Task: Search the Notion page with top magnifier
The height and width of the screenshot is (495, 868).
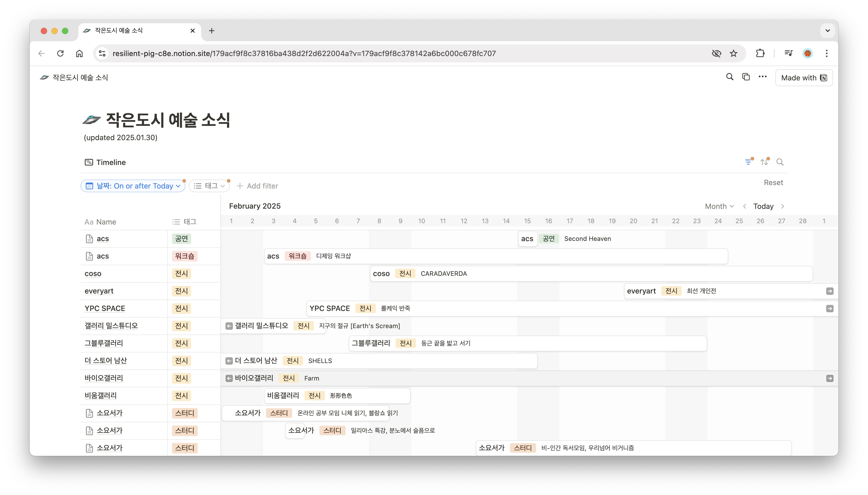Action: (x=730, y=77)
